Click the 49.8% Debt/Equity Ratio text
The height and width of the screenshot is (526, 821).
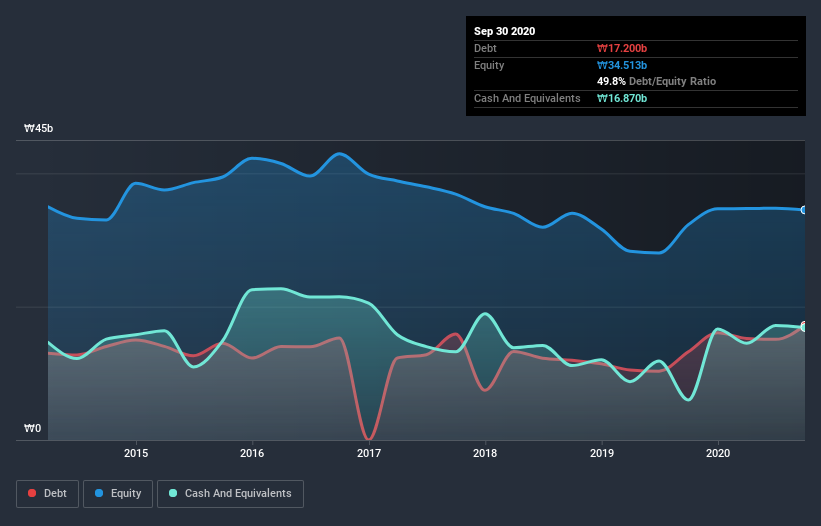[656, 82]
